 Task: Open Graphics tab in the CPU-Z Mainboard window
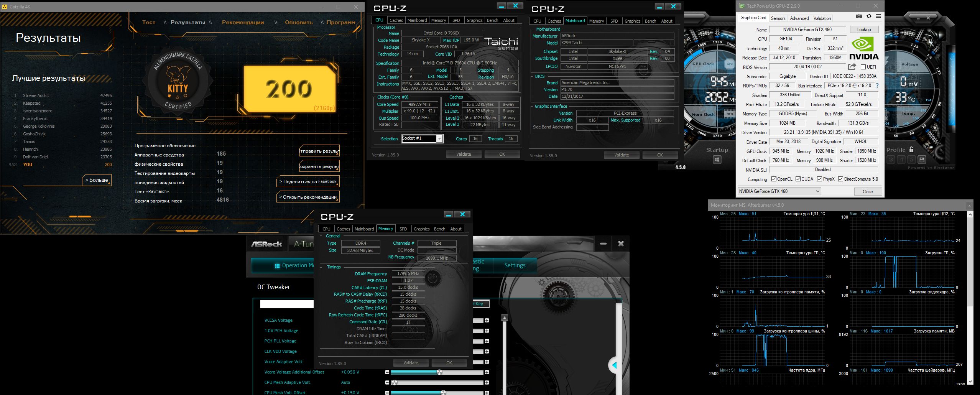pos(632,21)
